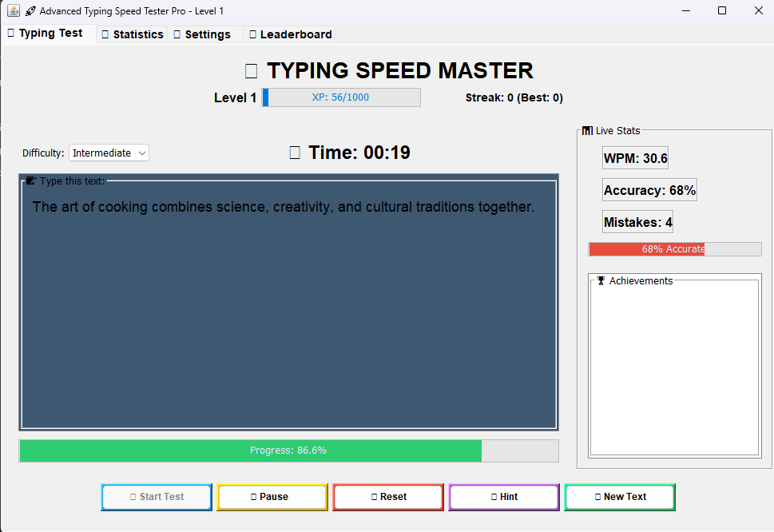Viewport: 774px width, 532px height.
Task: Click the rocket icon in the title bar
Action: (30, 10)
